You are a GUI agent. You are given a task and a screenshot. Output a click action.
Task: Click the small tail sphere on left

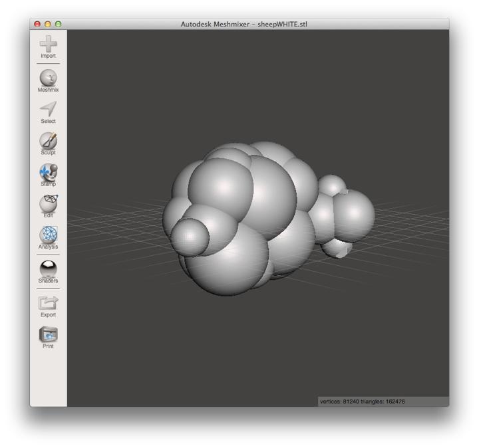pyautogui.click(x=190, y=236)
